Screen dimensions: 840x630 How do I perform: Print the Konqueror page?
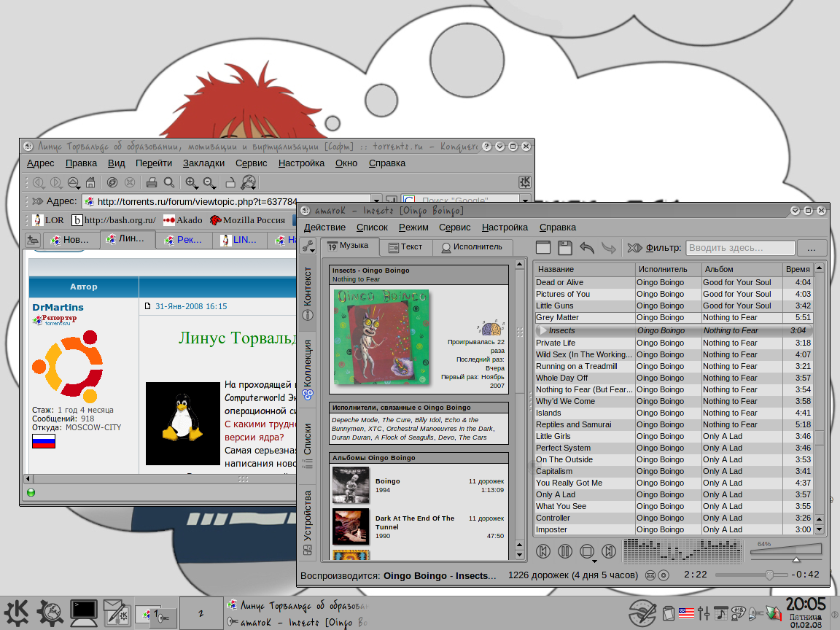[152, 183]
